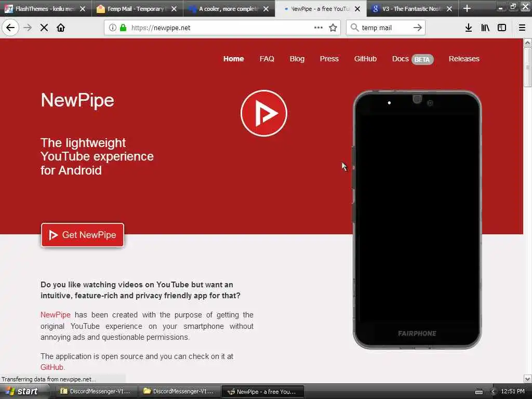Open the Firefox hamburger menu
Screen dimensions: 532x399
click(522, 28)
